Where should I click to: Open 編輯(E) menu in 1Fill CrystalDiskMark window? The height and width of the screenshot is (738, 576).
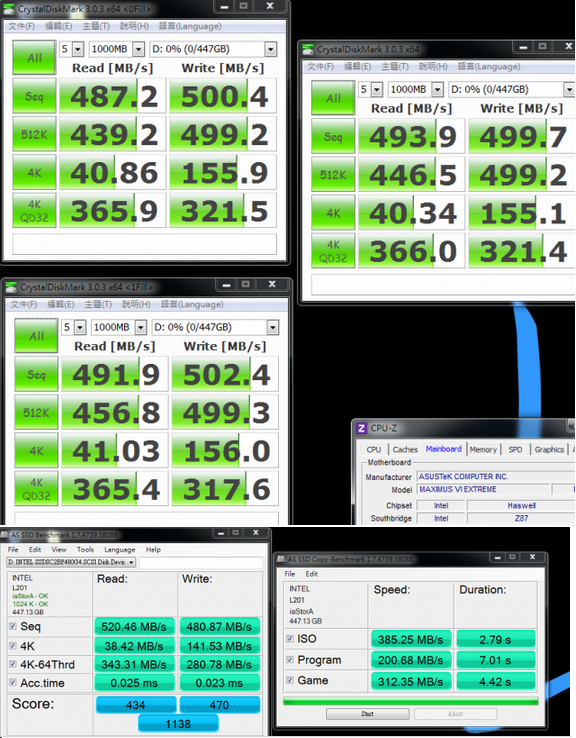click(61, 305)
